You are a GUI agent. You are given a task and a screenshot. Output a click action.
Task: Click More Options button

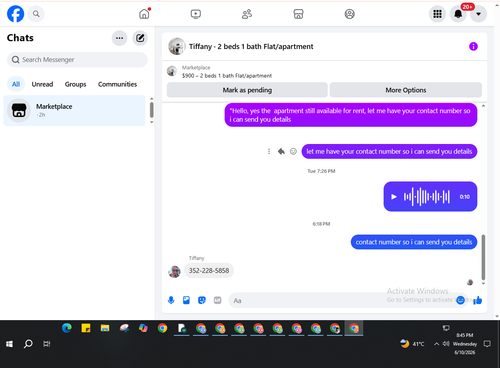click(406, 90)
